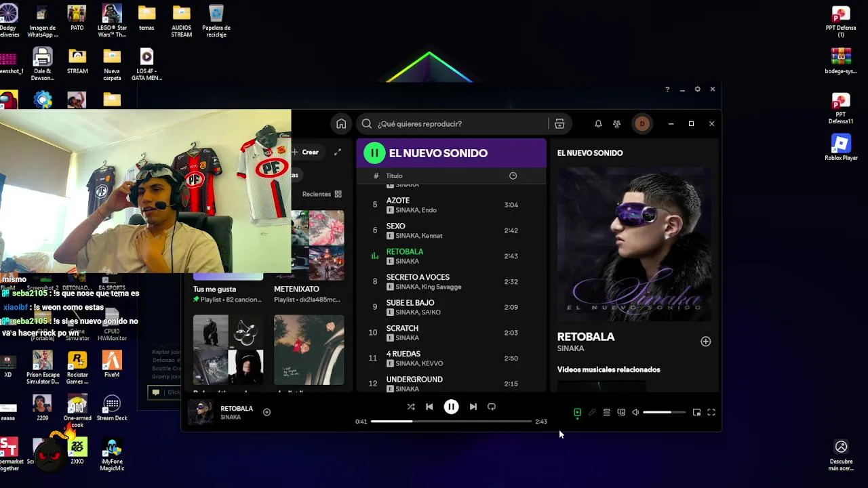The width and height of the screenshot is (868, 488).
Task: Open FiveM desktop shortcut
Action: (112, 365)
